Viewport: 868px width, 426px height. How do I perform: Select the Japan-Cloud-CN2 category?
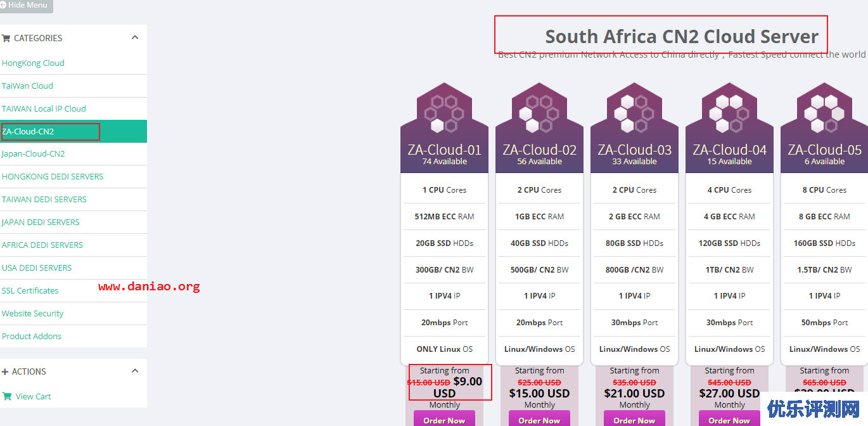(33, 153)
